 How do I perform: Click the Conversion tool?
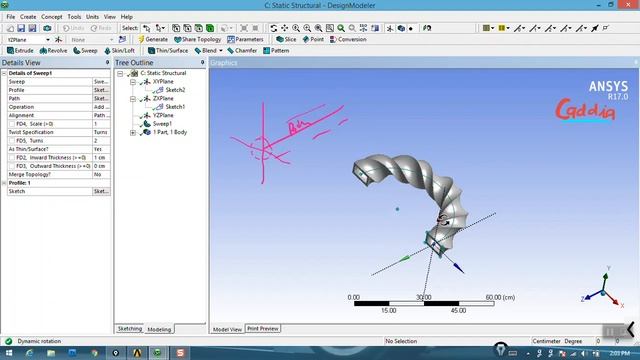click(348, 40)
